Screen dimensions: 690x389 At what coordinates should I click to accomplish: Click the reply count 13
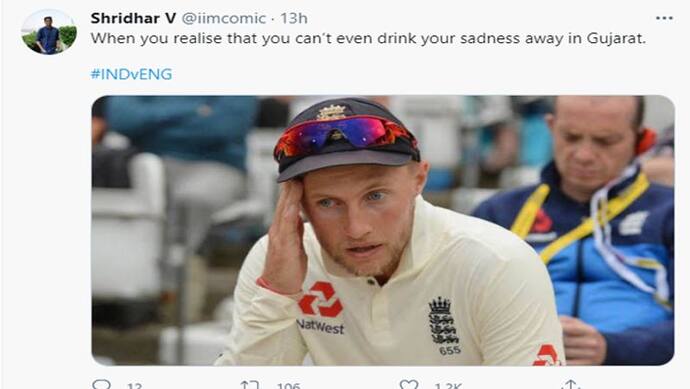134,385
